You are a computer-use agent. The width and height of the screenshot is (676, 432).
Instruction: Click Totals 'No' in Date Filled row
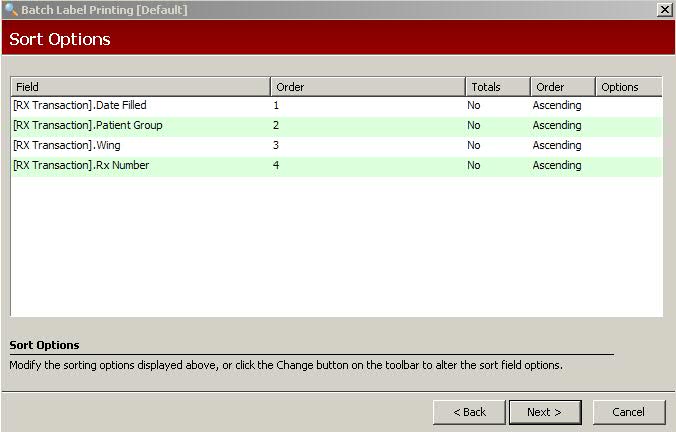click(474, 105)
